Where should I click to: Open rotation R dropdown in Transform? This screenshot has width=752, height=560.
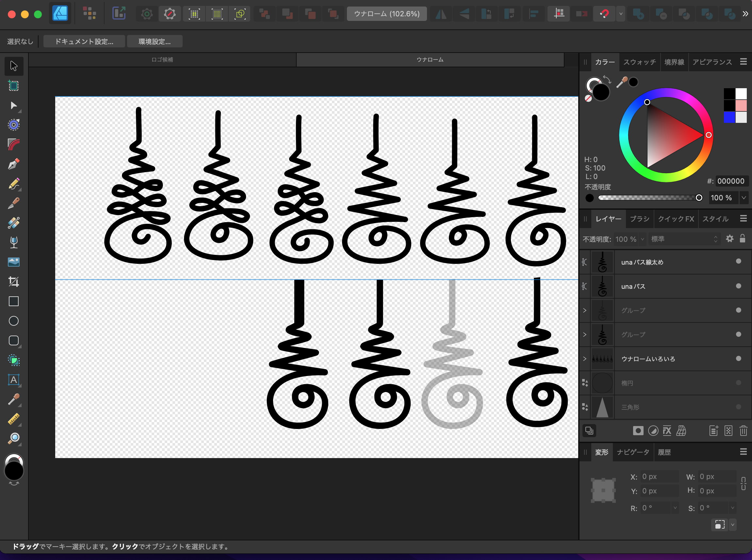(675, 508)
